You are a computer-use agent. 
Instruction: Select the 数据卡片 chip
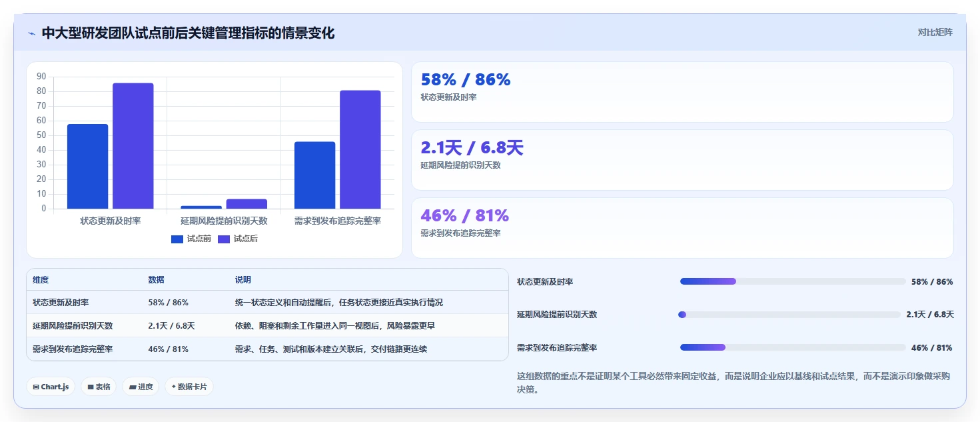point(189,387)
